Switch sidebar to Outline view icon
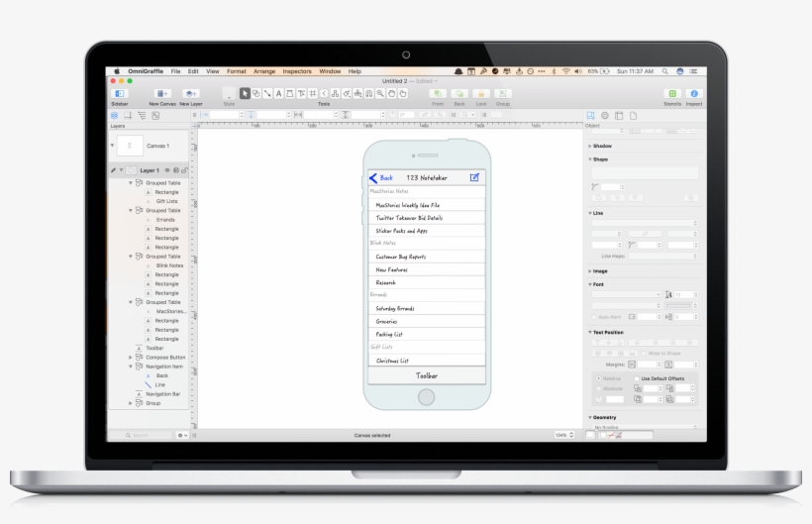812x524 pixels. coord(142,116)
